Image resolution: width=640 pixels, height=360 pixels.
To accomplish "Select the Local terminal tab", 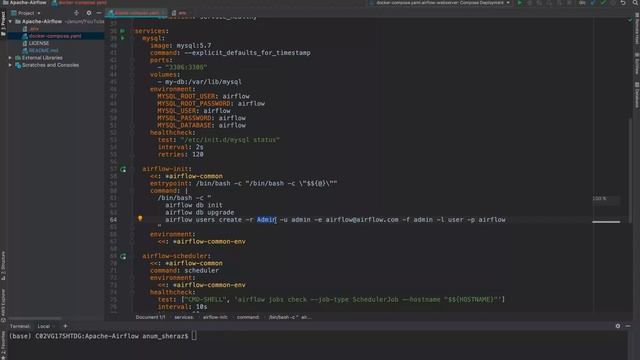I will pos(44,327).
